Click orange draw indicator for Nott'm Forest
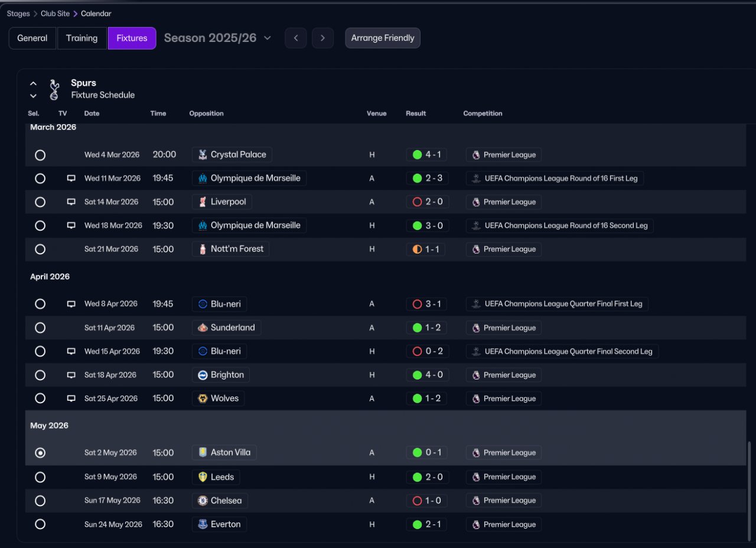The width and height of the screenshot is (756, 548). 417,249
